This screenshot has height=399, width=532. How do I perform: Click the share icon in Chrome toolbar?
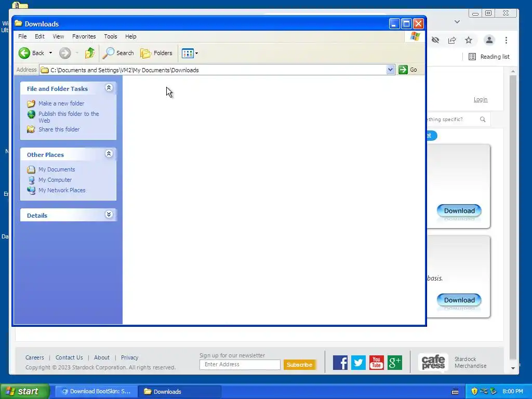[x=452, y=41]
